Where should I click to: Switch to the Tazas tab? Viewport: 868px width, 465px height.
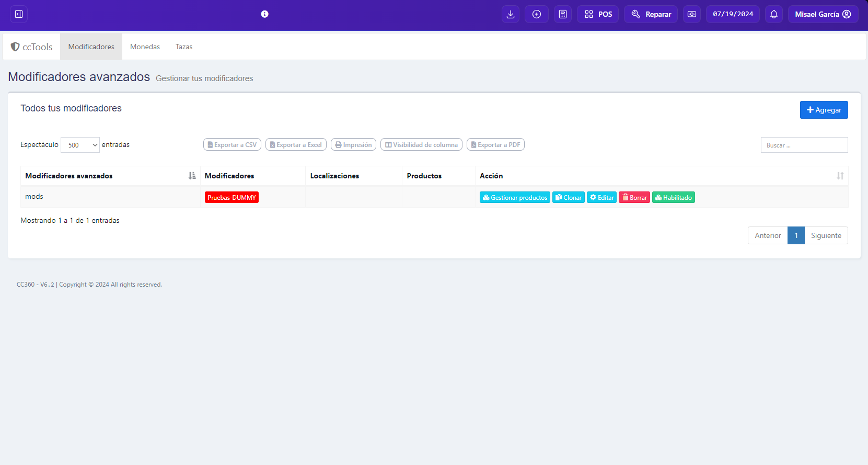(184, 47)
